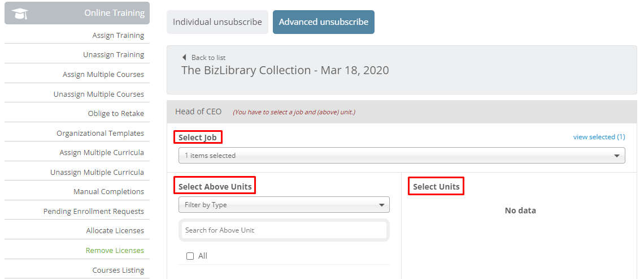Go to Organizational Templates
Viewport: 644px width, 279px height.
coord(100,133)
